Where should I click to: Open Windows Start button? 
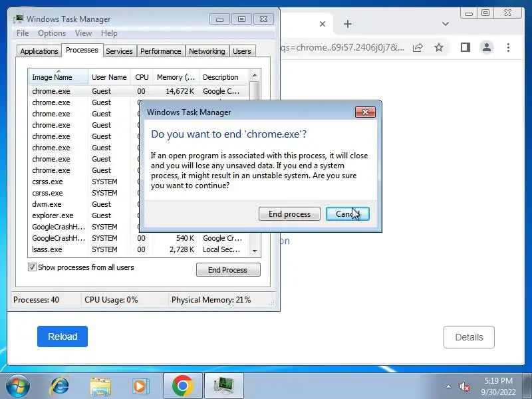pos(18,386)
